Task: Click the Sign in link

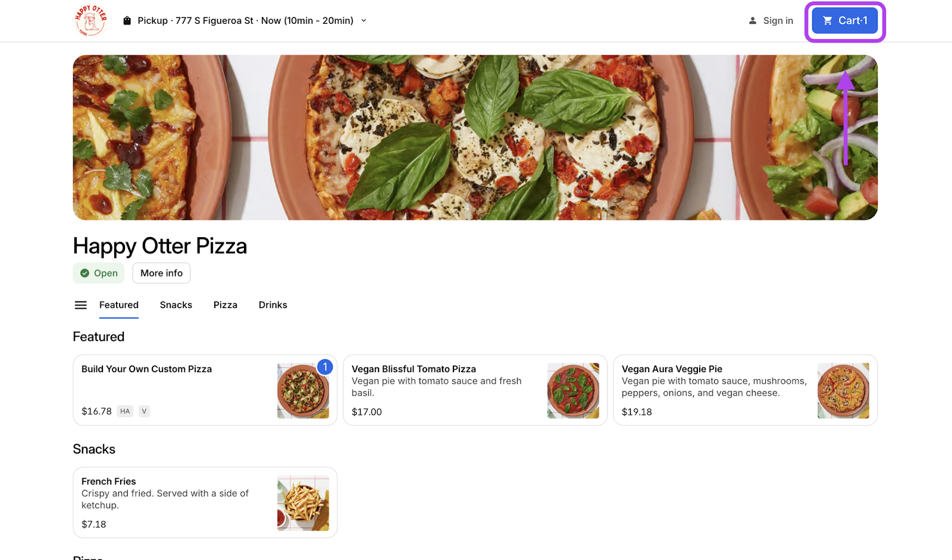Action: coord(778,21)
